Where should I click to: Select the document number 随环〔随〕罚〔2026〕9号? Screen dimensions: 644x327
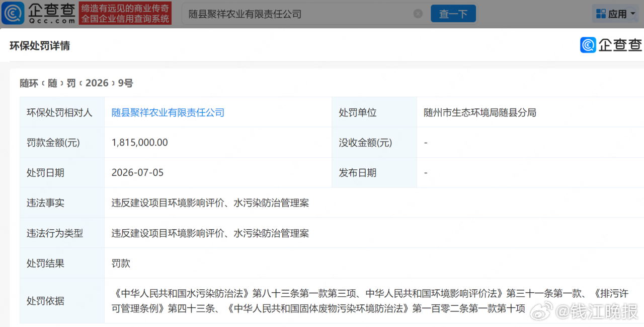(x=76, y=83)
